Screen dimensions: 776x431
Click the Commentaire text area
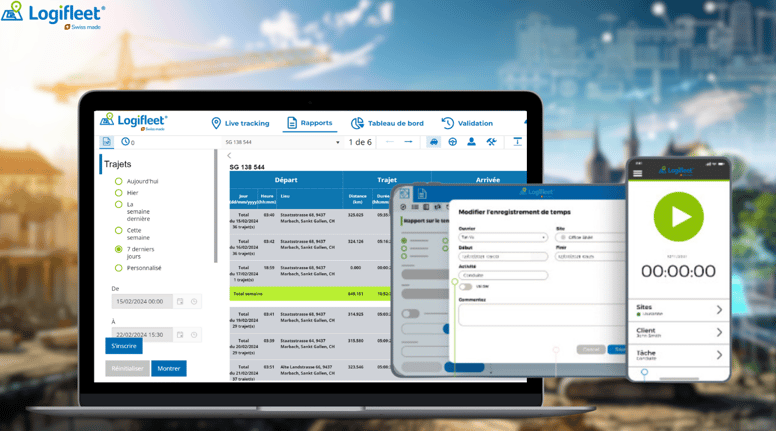tap(542, 315)
